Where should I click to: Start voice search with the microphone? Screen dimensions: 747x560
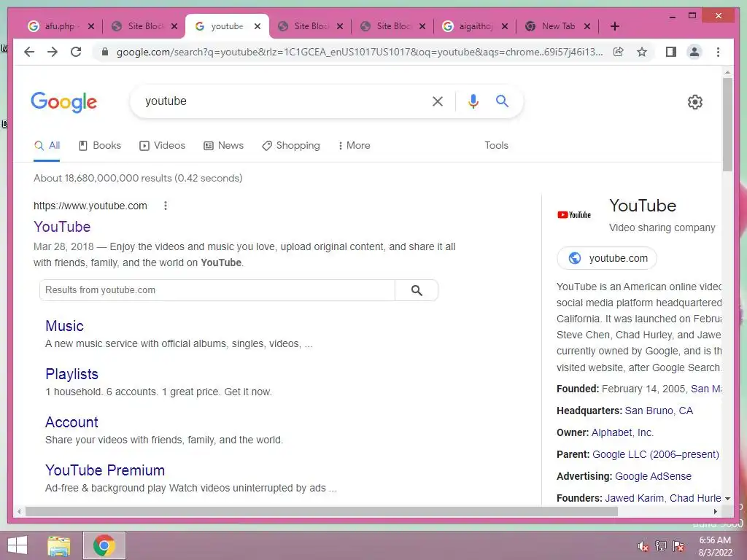473,101
